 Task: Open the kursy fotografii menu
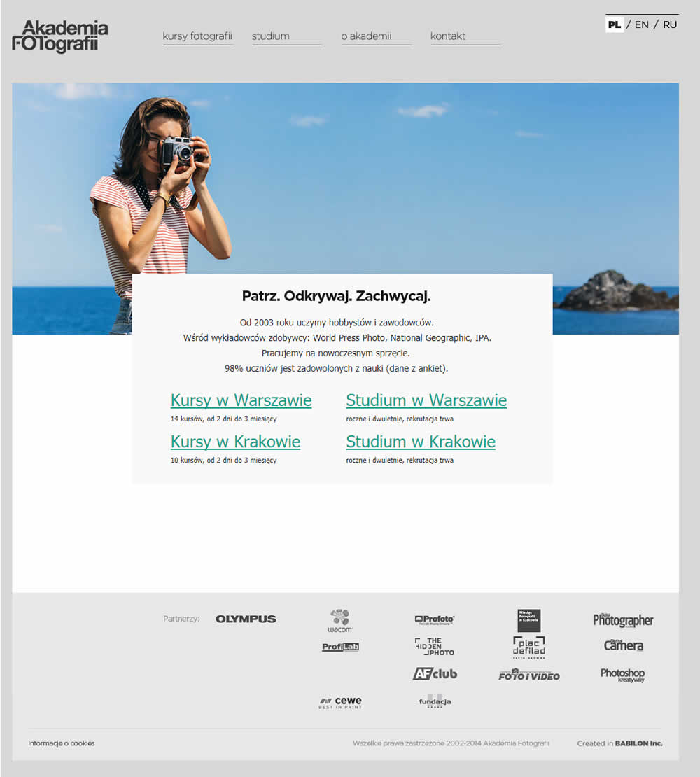(197, 36)
